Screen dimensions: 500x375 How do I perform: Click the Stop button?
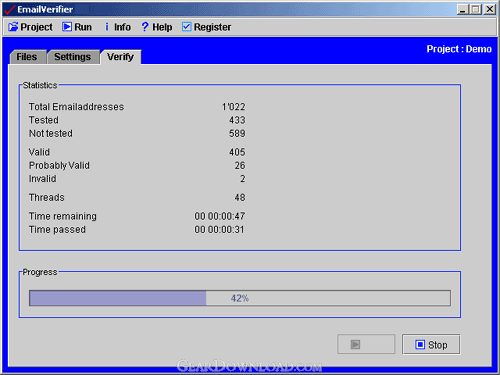tap(431, 345)
